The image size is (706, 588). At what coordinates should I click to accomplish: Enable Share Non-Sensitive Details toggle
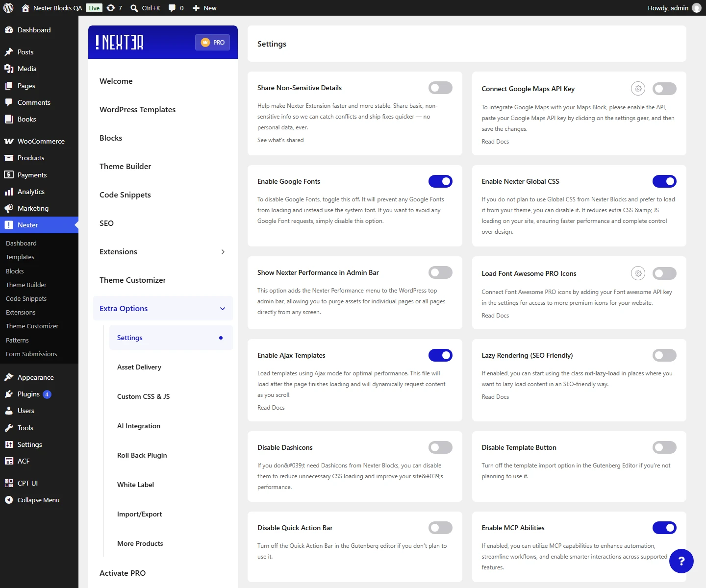(x=440, y=88)
